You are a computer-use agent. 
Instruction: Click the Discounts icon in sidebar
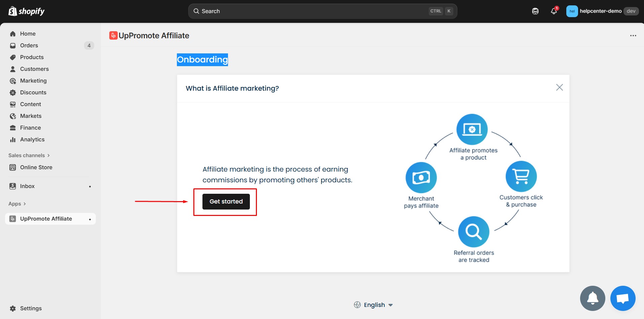[x=12, y=92]
